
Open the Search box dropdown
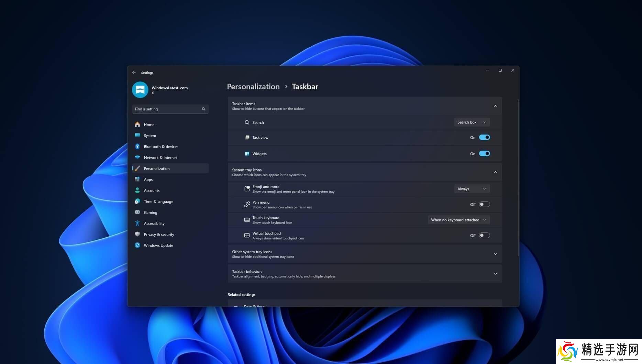point(472,122)
